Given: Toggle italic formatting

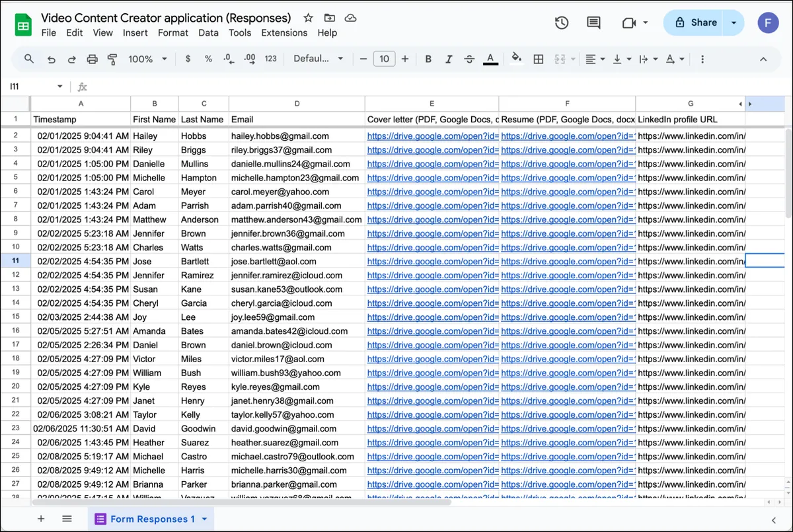Looking at the screenshot, I should [449, 59].
